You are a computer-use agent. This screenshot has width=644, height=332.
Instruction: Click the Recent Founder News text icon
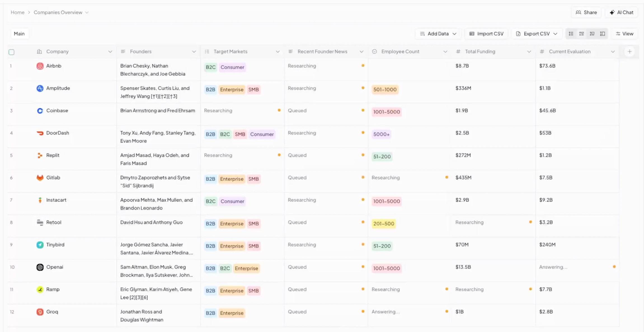pos(291,52)
